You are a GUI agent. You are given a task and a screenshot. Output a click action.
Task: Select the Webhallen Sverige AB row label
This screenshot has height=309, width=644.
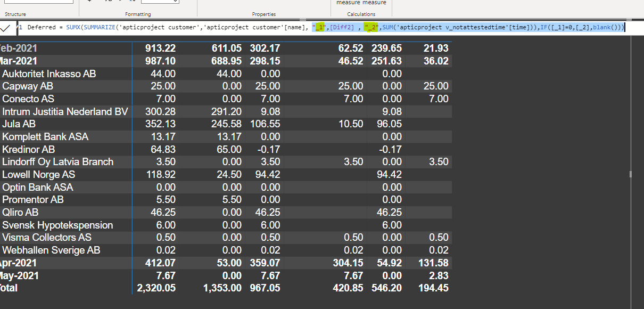(51, 250)
